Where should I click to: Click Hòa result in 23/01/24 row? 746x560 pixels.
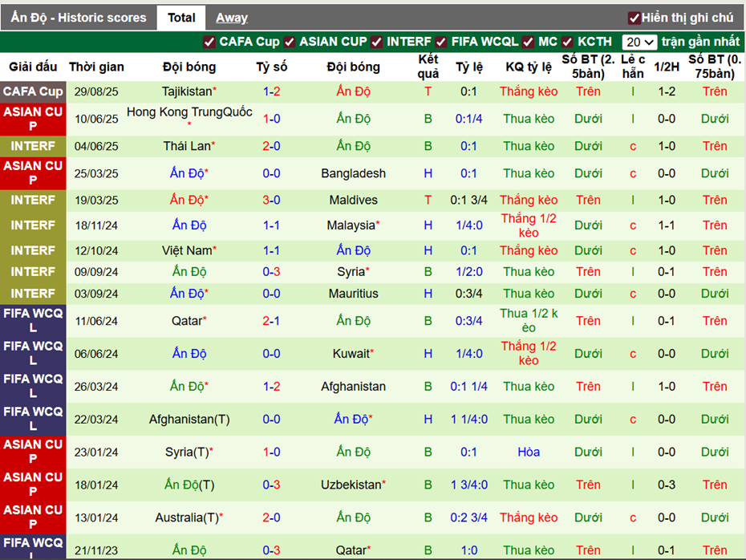(x=529, y=452)
